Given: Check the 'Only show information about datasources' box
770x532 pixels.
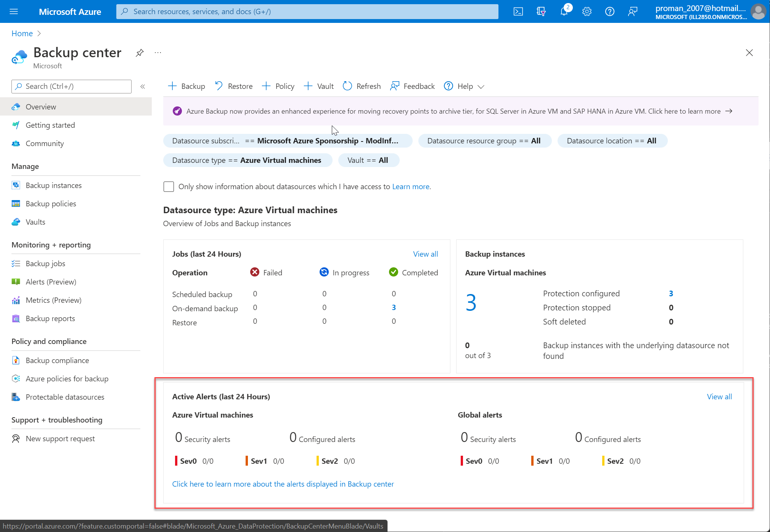Looking at the screenshot, I should point(169,186).
